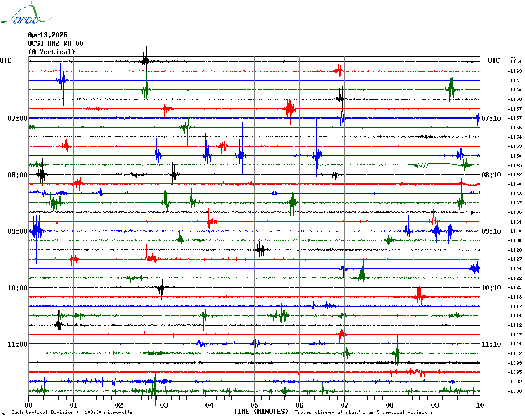Image resolution: width=525 pixels, height=420 pixels.
Task: Click the 10:10 time label on right
Action: pos(491,288)
